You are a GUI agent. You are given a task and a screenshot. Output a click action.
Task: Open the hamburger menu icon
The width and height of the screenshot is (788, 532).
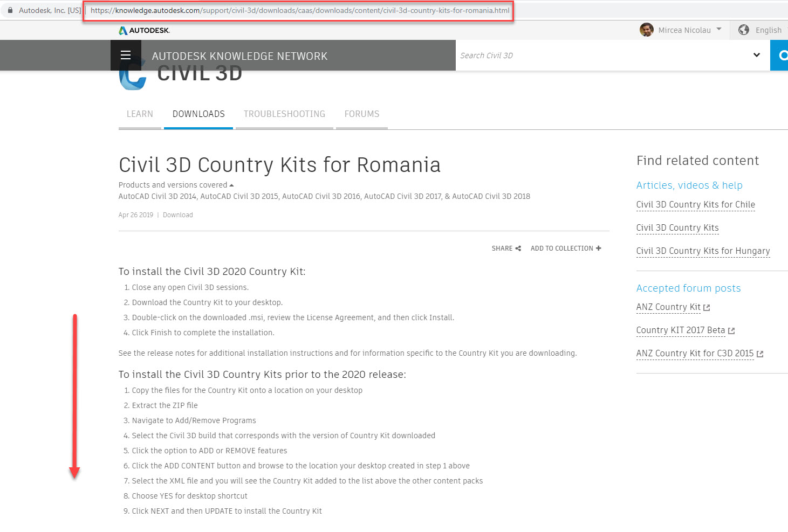(x=126, y=55)
